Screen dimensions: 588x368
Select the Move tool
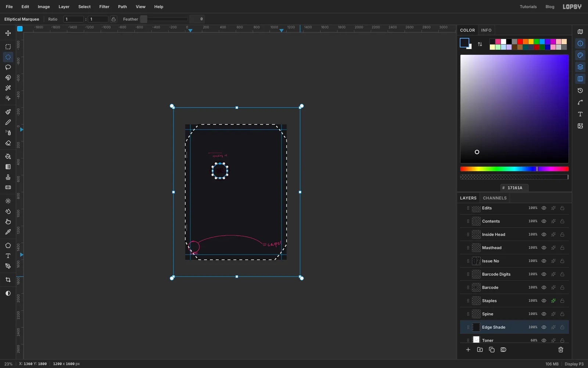point(8,33)
